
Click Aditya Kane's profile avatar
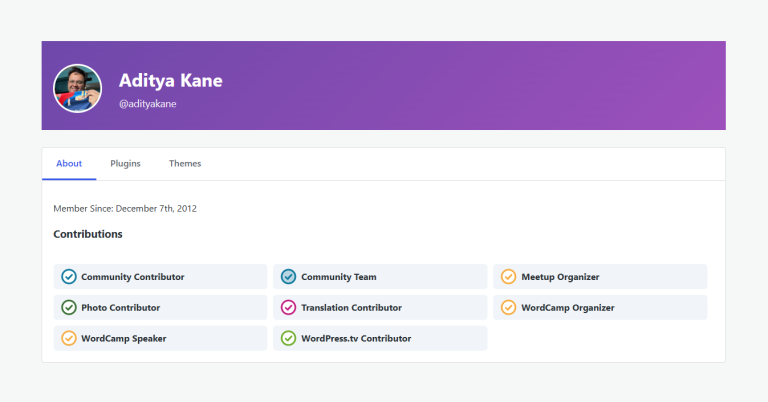77,88
